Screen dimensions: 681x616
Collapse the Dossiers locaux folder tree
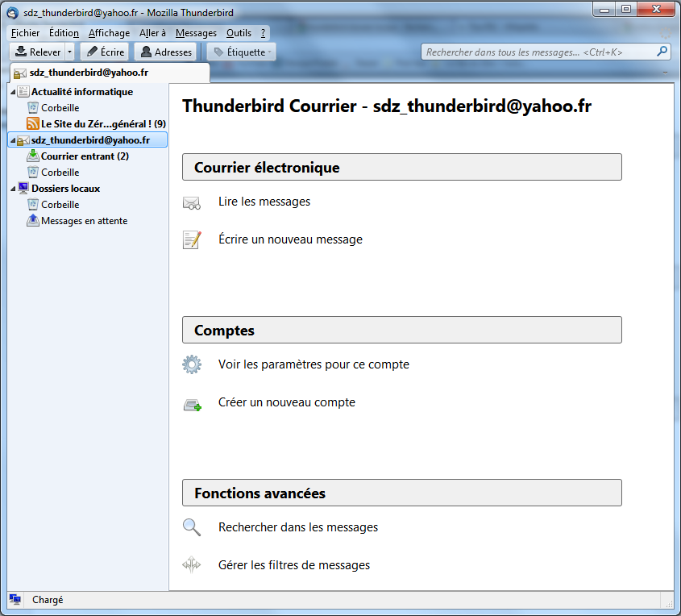coord(12,189)
